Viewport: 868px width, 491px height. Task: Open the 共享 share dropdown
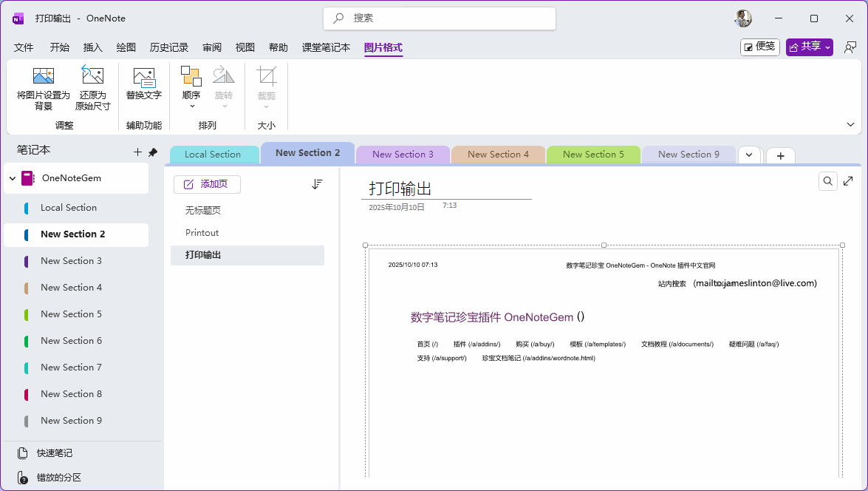point(809,47)
